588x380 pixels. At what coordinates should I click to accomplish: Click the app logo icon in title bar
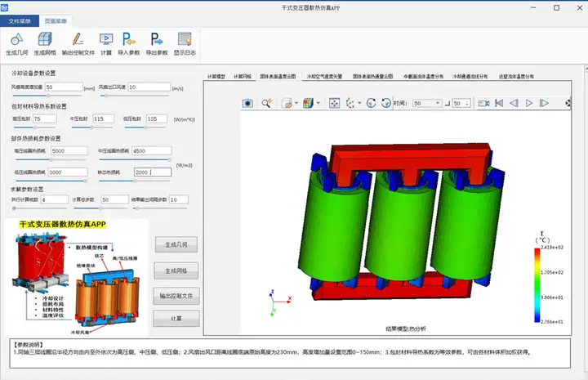4,7
